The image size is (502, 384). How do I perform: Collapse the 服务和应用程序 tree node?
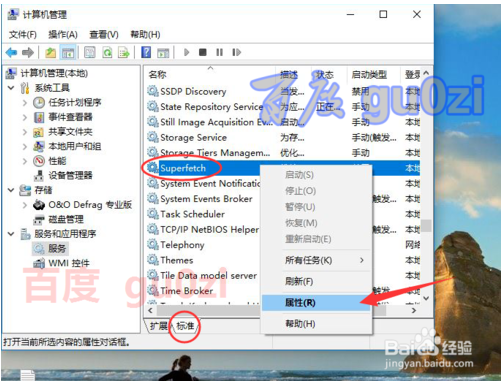pos(11,234)
